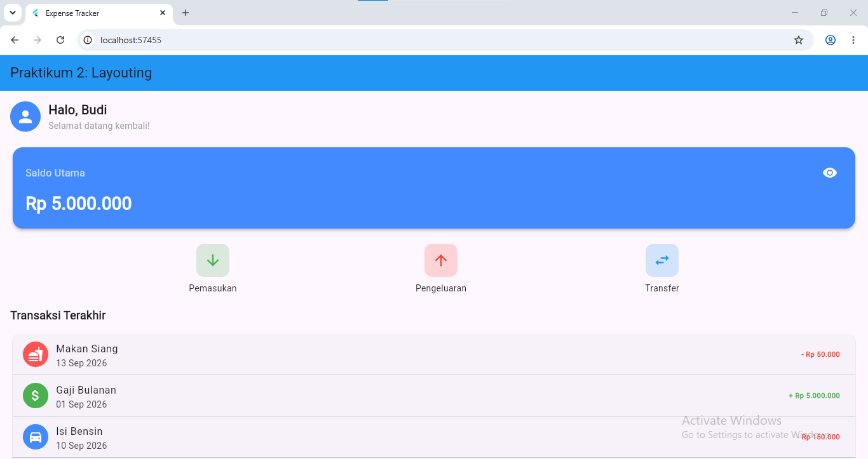Tap the red Pengeluaran arrow icon
The height and width of the screenshot is (459, 868).
click(441, 260)
